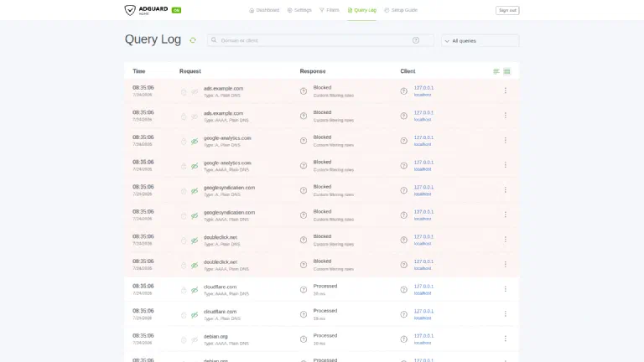Open three-dot menu for doubleclick.net type A
The image size is (644, 362).
505,240
